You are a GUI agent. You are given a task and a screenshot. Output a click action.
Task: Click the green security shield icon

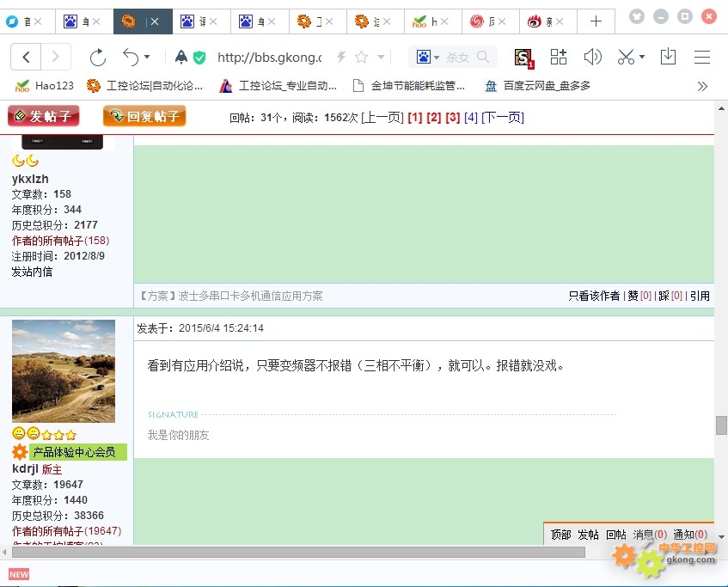[199, 58]
